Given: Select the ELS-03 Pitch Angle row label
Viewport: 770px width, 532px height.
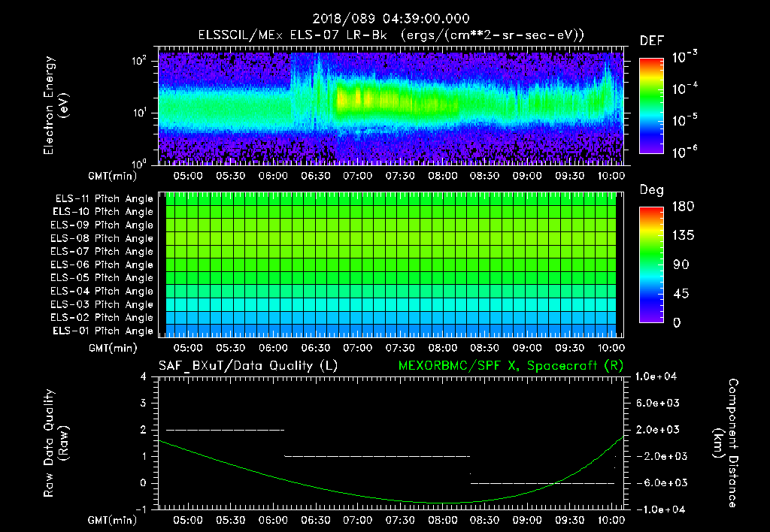Looking at the screenshot, I should point(102,304).
